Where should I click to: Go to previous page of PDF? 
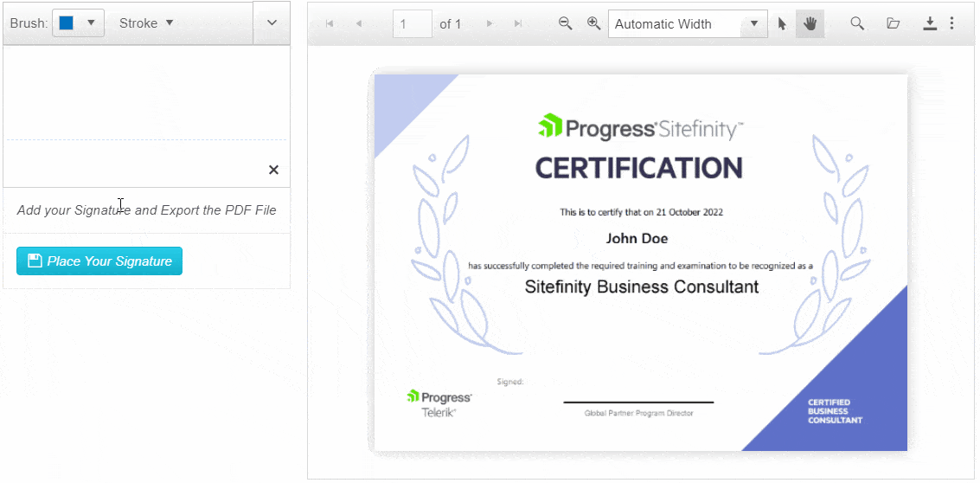tap(359, 23)
